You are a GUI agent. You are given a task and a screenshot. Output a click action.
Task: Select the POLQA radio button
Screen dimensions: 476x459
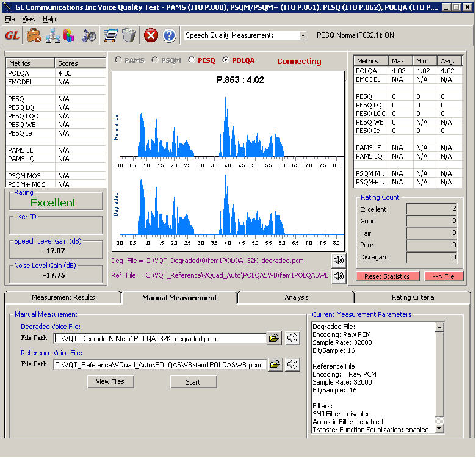click(226, 60)
